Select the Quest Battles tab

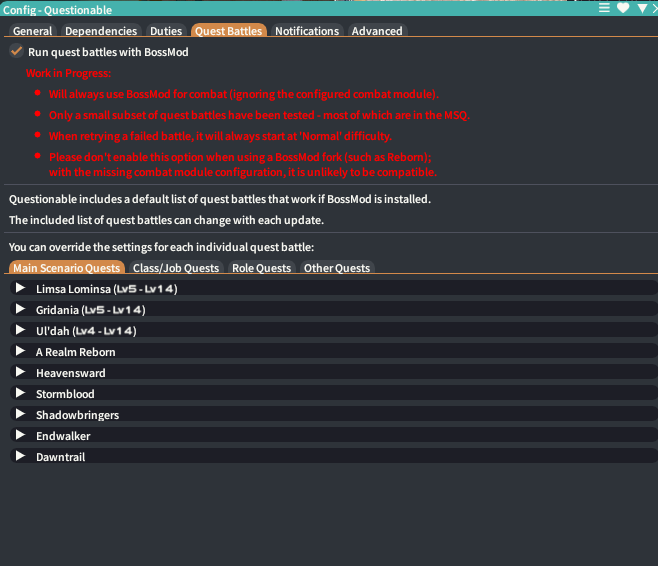tap(228, 31)
